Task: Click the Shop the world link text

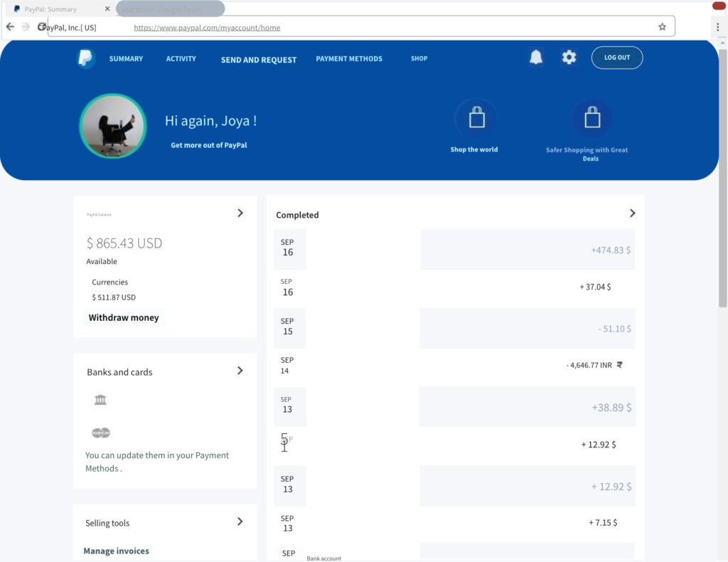Action: coord(474,149)
